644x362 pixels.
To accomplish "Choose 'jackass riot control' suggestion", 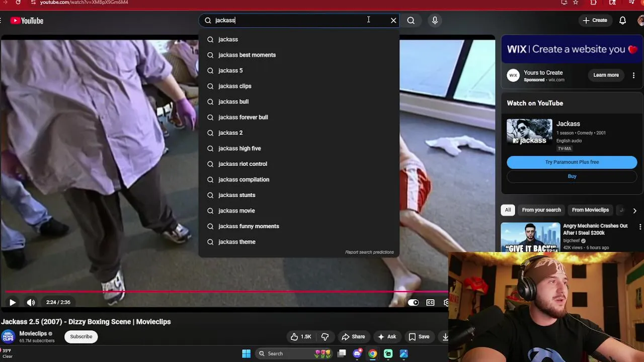I will click(299, 164).
